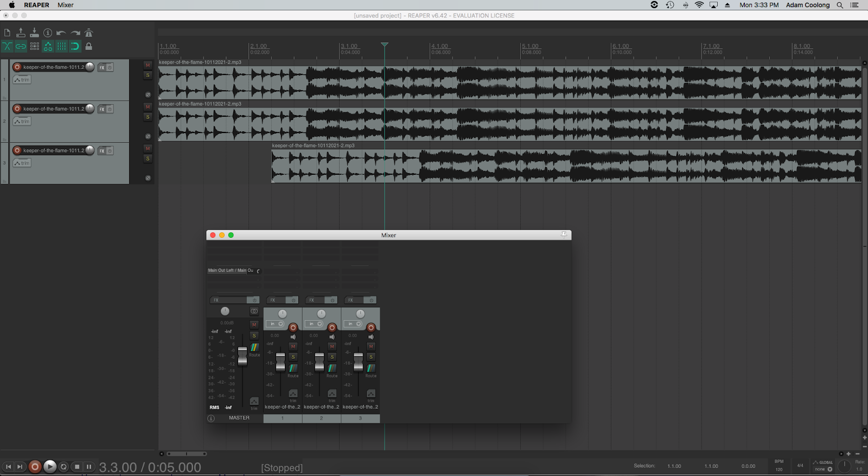Image resolution: width=868 pixels, height=476 pixels.
Task: Arm track 3 for recording in track panel
Action: 17,150
